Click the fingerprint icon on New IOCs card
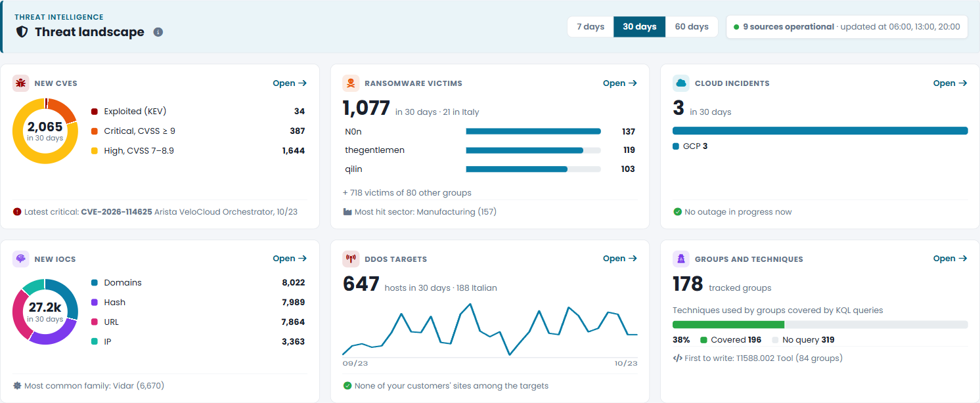 21,259
